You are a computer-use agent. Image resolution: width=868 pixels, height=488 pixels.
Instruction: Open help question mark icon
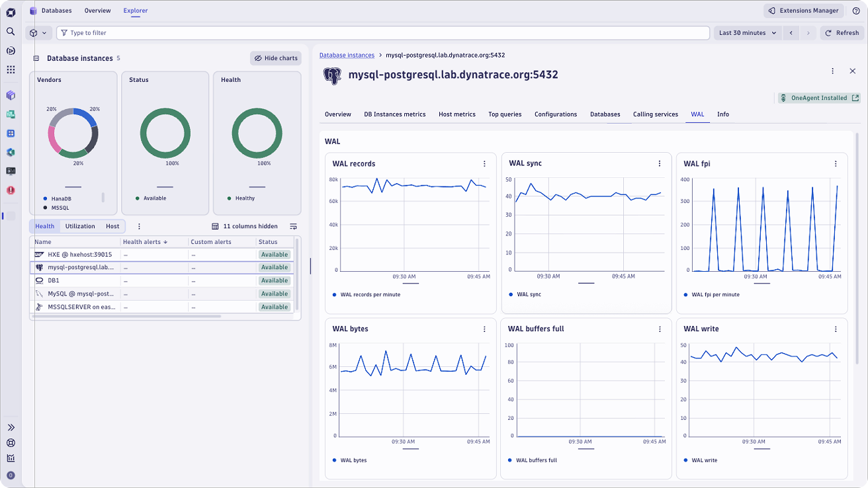coord(855,11)
